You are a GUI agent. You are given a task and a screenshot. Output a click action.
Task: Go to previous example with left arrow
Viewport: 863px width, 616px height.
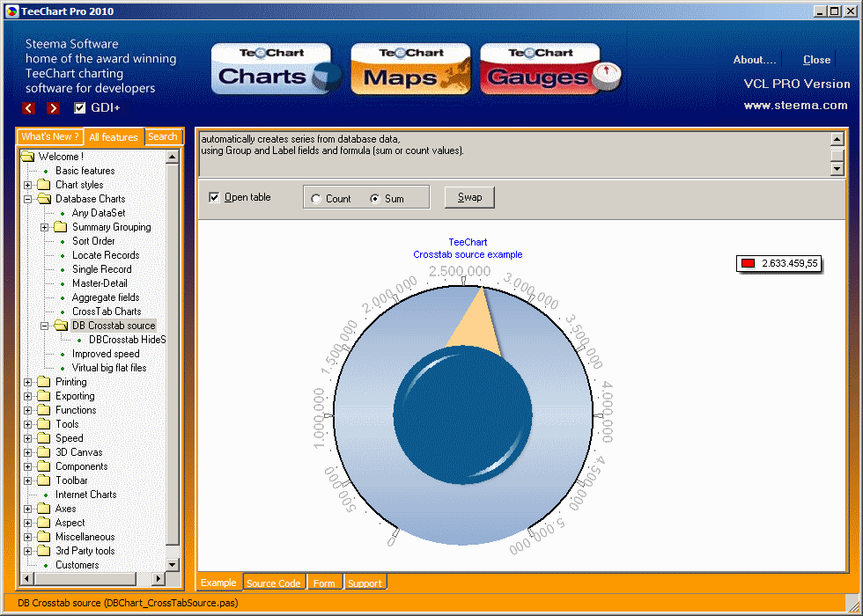pos(28,107)
